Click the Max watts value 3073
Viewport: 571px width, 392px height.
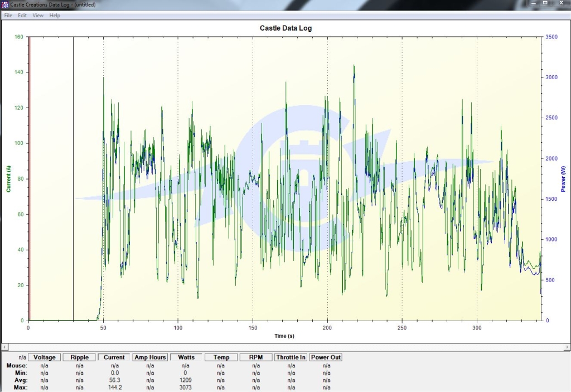(x=185, y=388)
